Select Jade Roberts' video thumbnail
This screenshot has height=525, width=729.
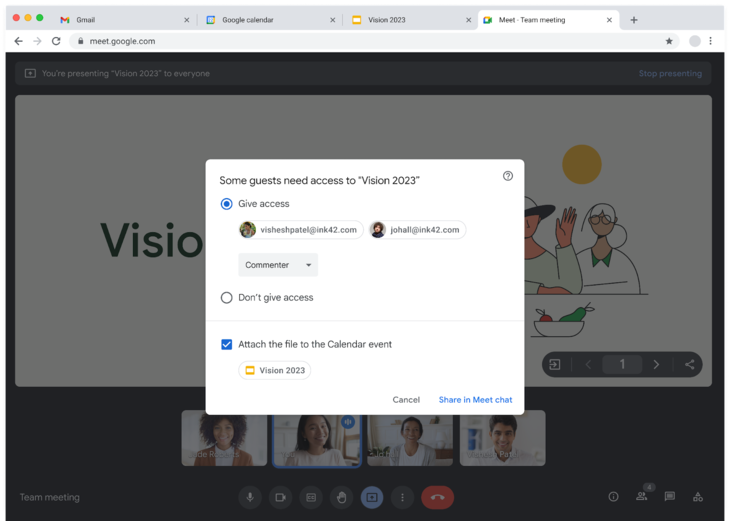click(224, 438)
